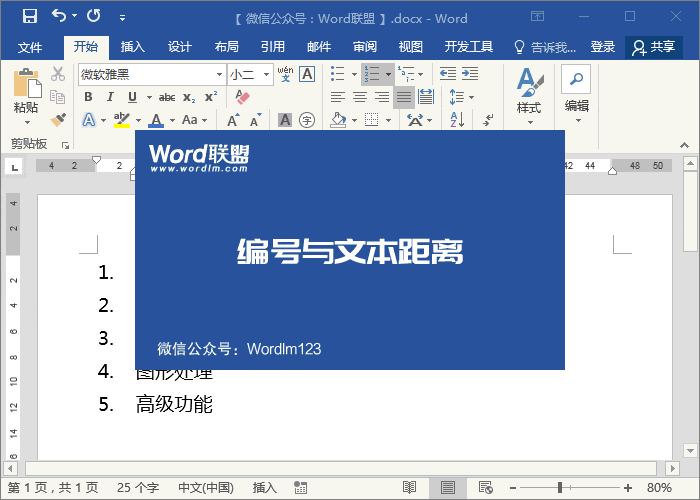Image resolution: width=700 pixels, height=500 pixels.
Task: Click the Phonetic Guide wén icon
Action: (286, 74)
